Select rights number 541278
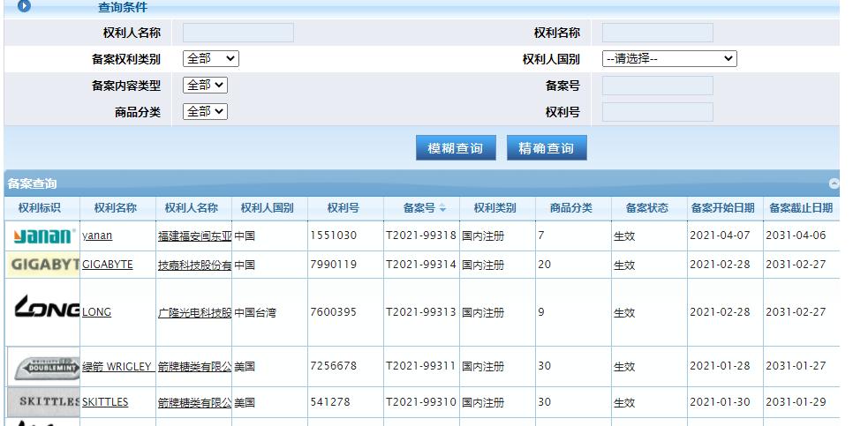 pos(330,402)
